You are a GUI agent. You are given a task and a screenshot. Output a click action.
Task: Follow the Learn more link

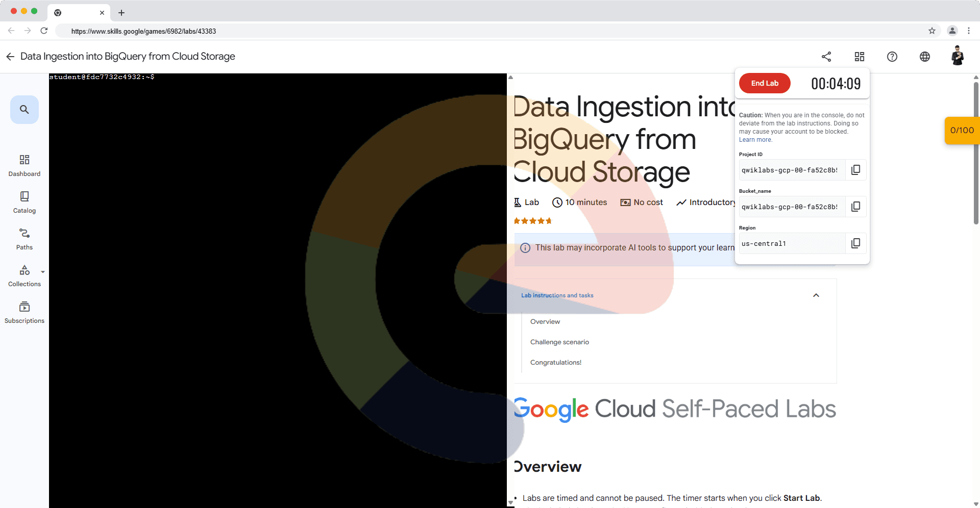point(755,140)
